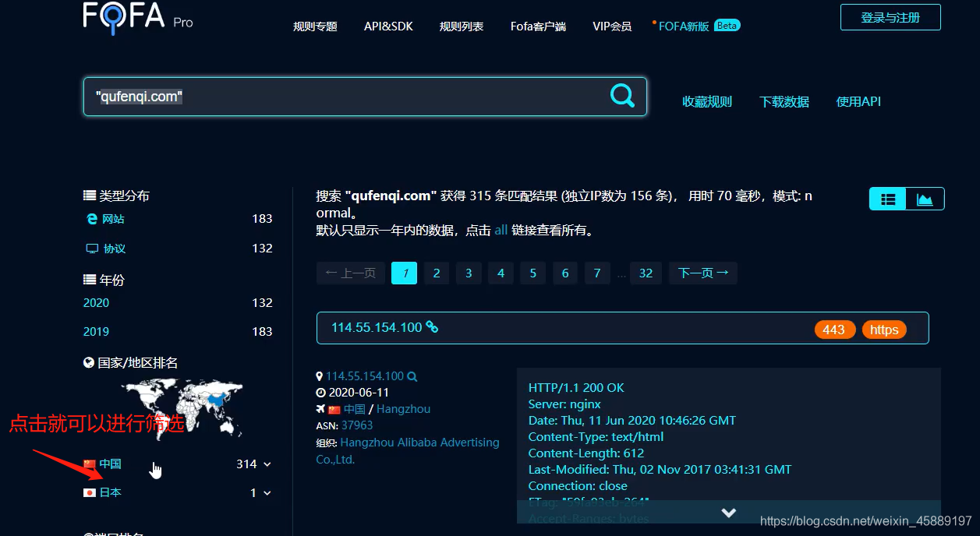The width and height of the screenshot is (980, 536).
Task: Expand the 中国 country row chevron
Action: [x=267, y=464]
